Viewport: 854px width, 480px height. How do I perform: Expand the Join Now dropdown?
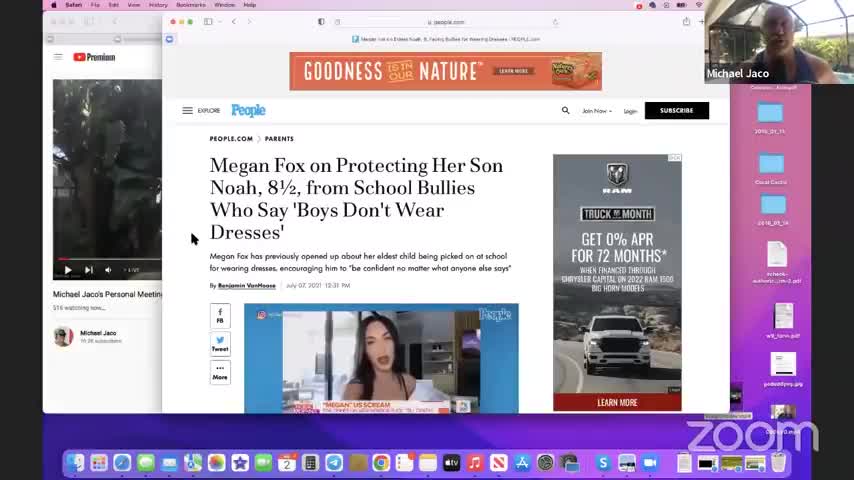[596, 111]
